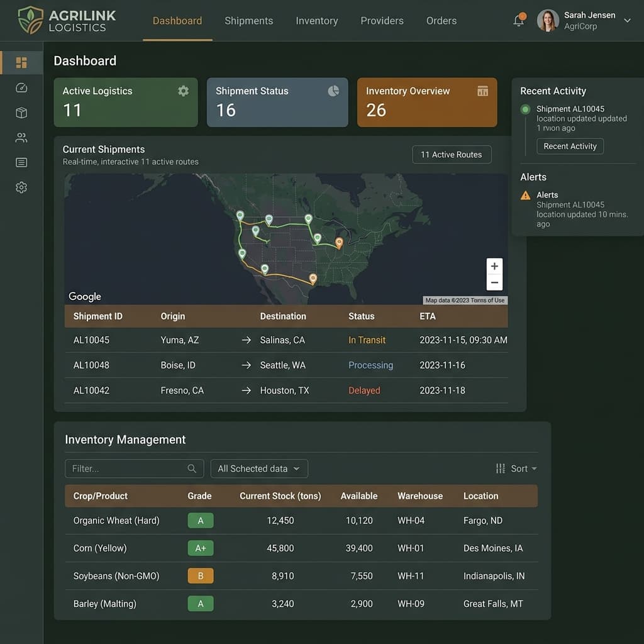Switch to the Dashboard tab
644x644 pixels.
point(177,21)
